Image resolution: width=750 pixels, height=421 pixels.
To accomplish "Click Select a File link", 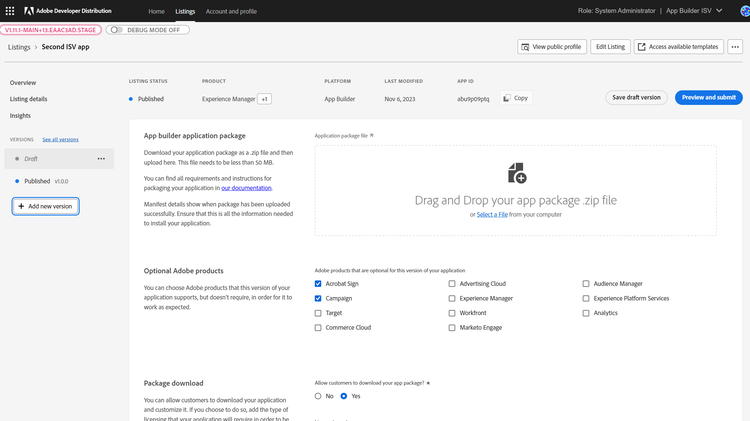I will pyautogui.click(x=492, y=214).
